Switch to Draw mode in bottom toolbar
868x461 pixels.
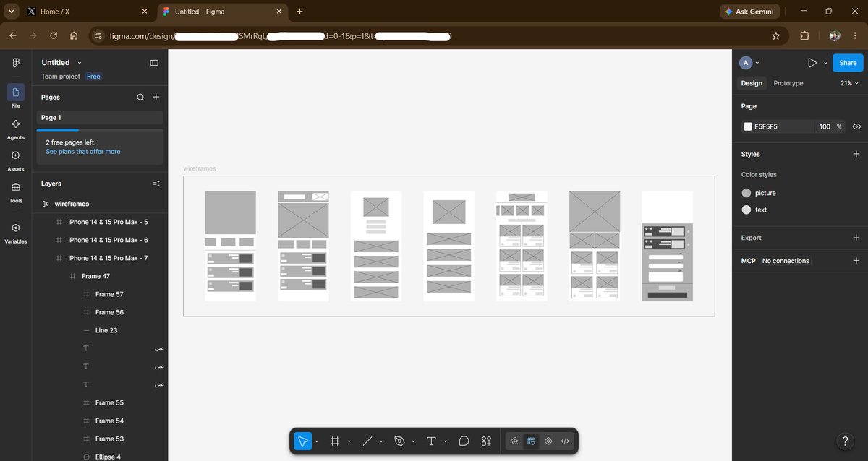pyautogui.click(x=514, y=441)
